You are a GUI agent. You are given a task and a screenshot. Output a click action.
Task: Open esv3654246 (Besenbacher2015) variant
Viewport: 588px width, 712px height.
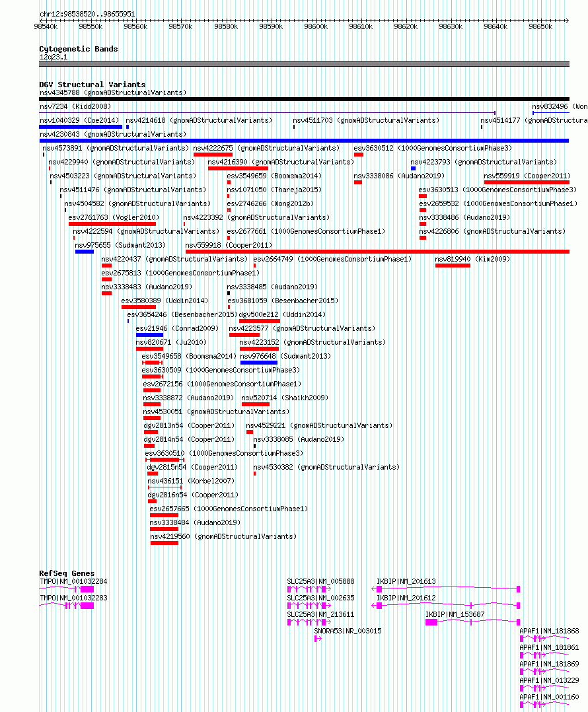pos(182,314)
